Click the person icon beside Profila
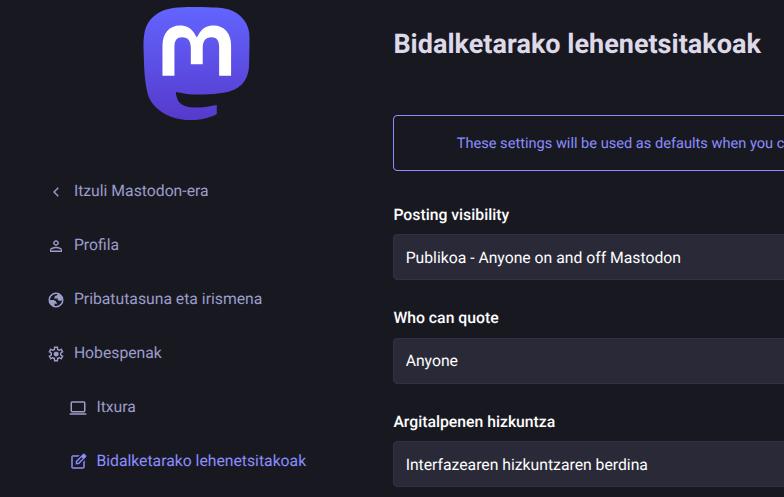The width and height of the screenshot is (784, 497). [56, 246]
